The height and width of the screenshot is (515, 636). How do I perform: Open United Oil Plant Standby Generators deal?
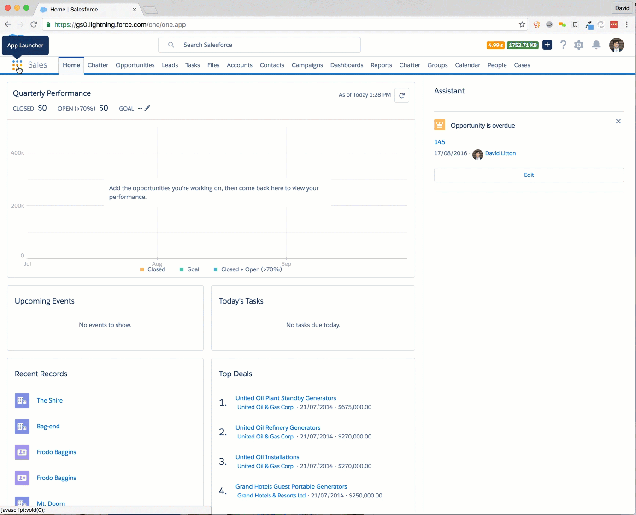(x=285, y=398)
